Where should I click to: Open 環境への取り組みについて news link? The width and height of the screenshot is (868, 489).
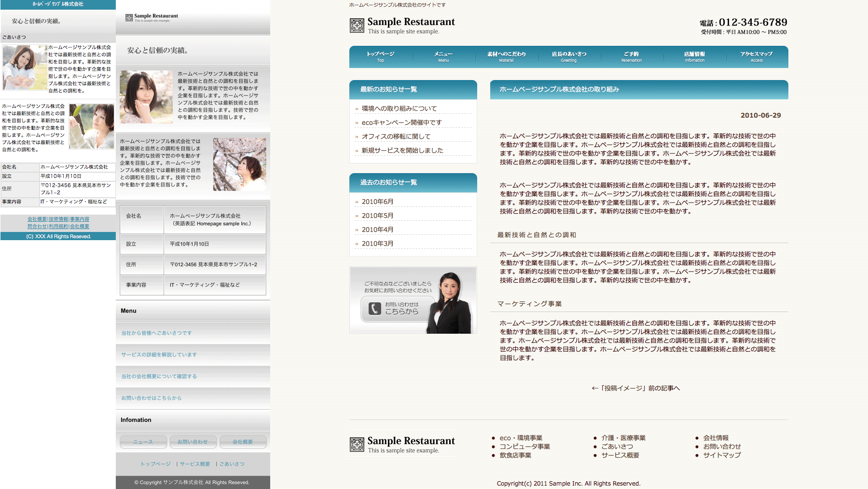pyautogui.click(x=399, y=109)
